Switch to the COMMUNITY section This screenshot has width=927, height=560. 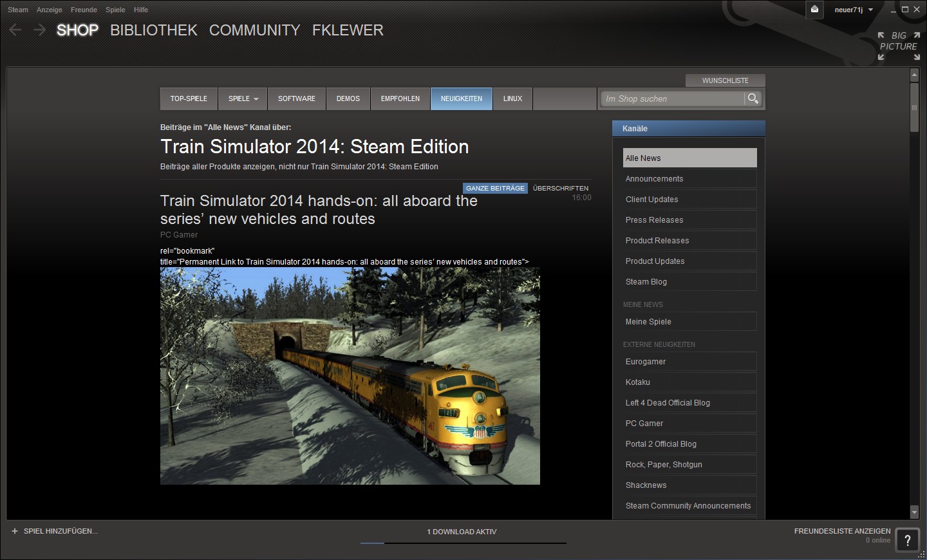click(x=255, y=30)
